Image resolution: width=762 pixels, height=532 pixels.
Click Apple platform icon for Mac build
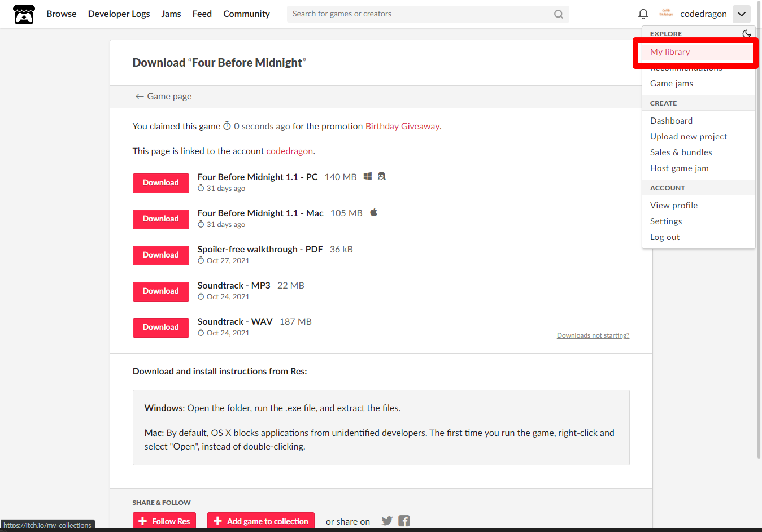point(373,212)
